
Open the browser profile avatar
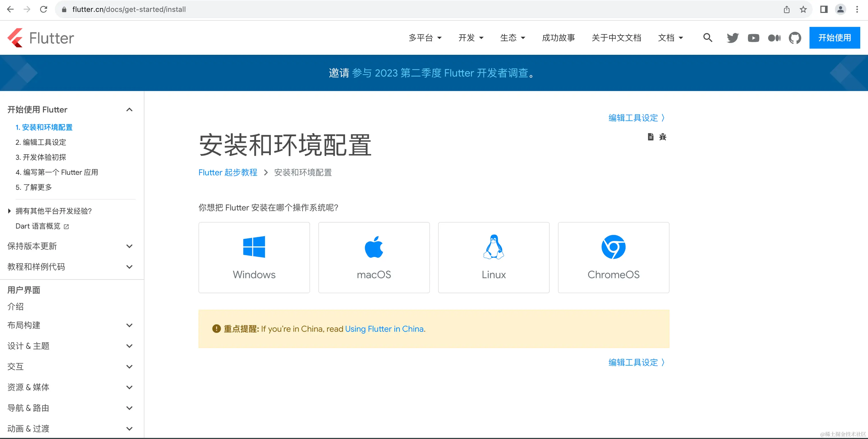point(841,9)
